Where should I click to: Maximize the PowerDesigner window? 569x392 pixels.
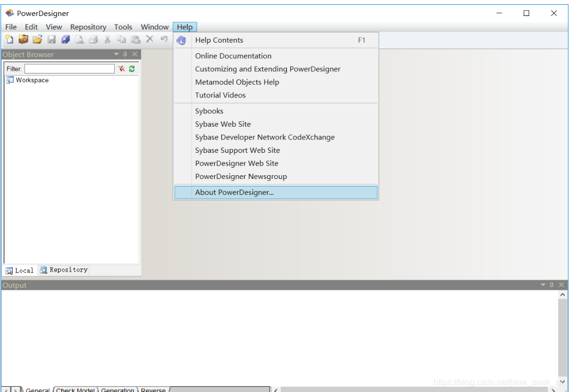526,13
